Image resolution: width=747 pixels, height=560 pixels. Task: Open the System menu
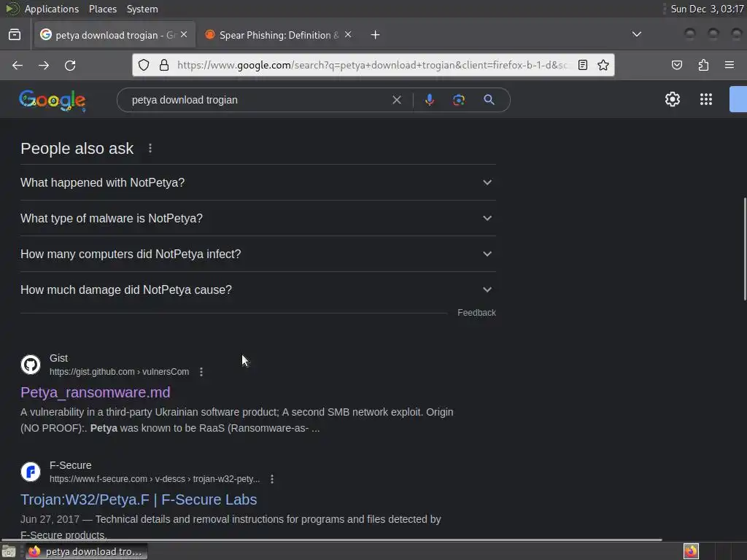click(x=142, y=9)
